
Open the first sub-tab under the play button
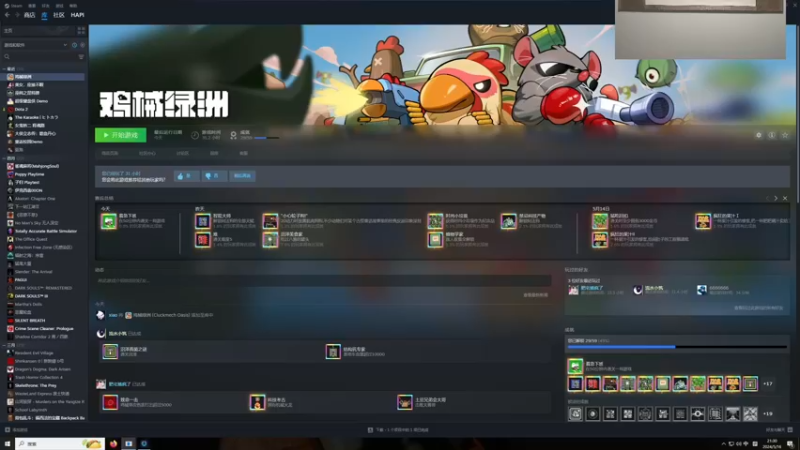coord(110,154)
